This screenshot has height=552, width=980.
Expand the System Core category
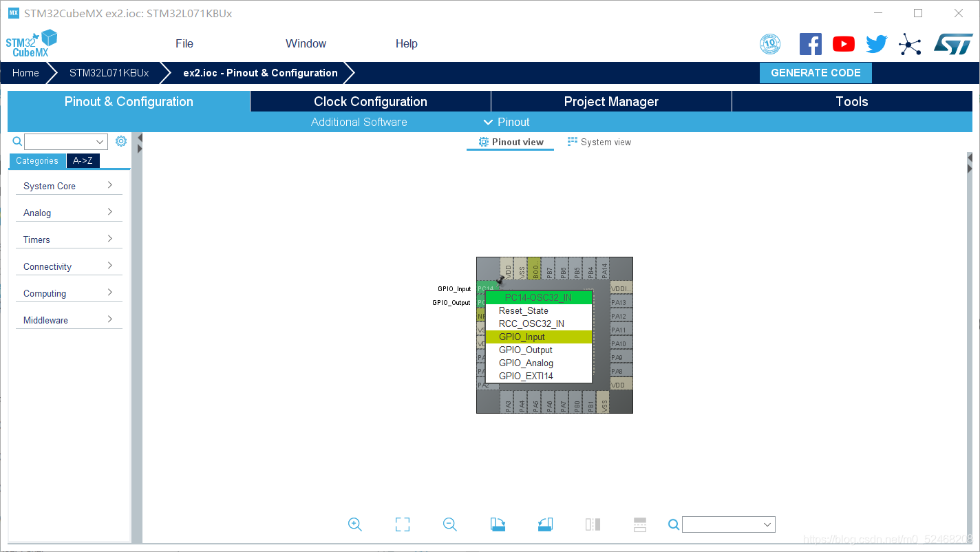(x=69, y=186)
